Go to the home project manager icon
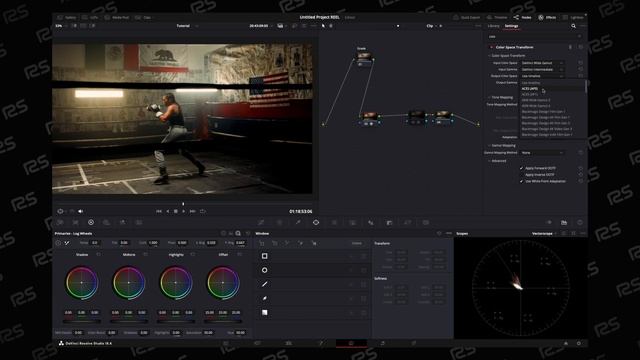Viewport: 640px width, 360px height. [x=566, y=344]
